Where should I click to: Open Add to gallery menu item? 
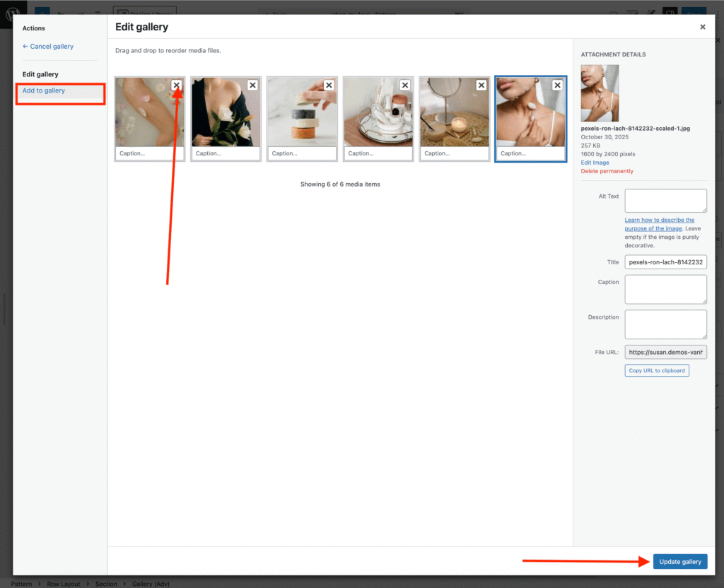pos(44,90)
